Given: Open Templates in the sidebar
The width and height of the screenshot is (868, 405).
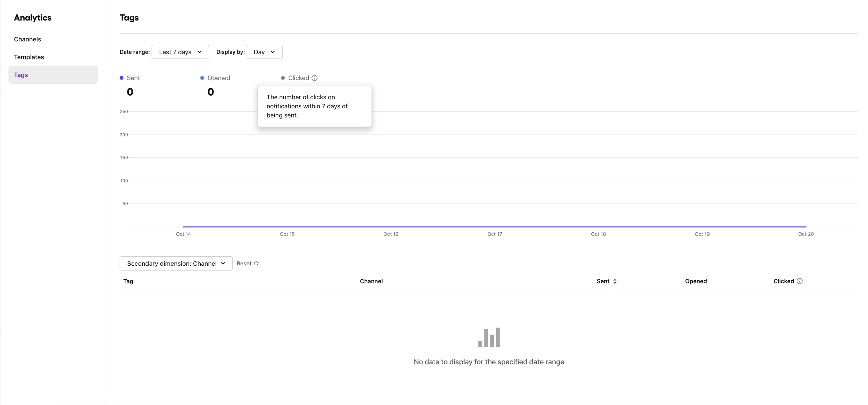Looking at the screenshot, I should pyautogui.click(x=29, y=57).
